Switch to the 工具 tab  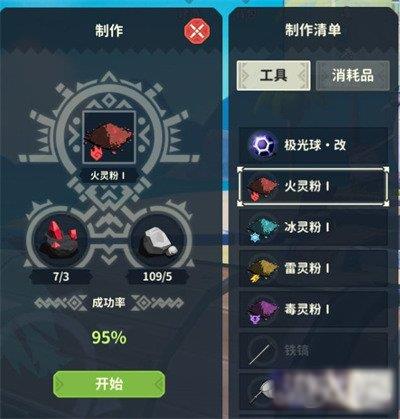273,76
